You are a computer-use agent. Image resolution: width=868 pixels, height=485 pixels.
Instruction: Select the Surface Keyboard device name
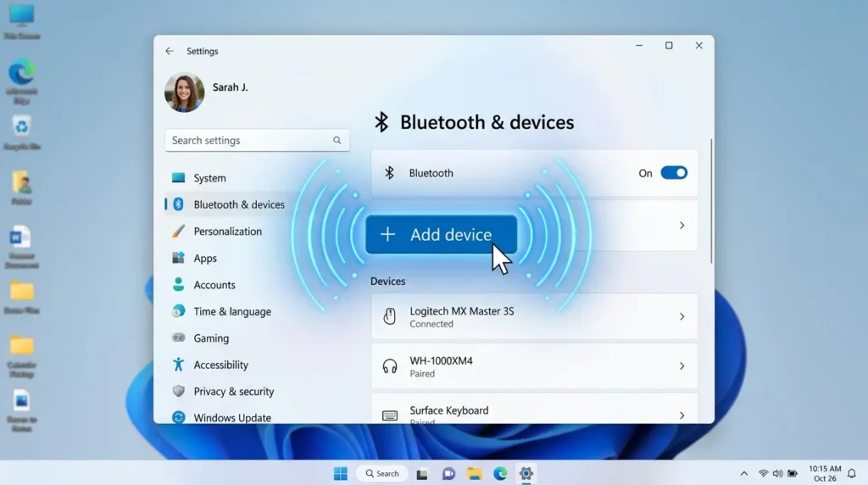449,410
